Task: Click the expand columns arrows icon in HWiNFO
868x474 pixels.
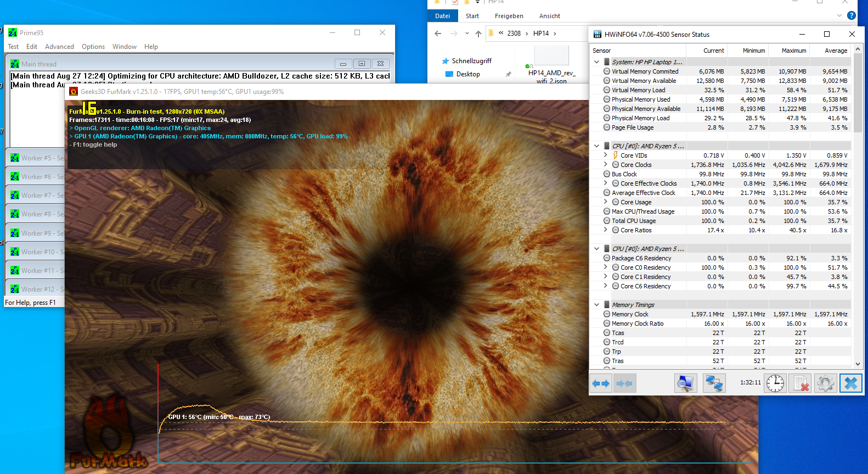Action: [x=601, y=383]
